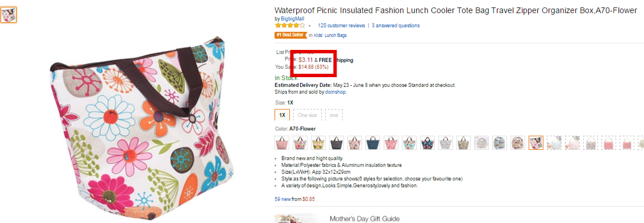Open Kids' Lunch Bags category link
644x223 pixels.
click(x=330, y=35)
